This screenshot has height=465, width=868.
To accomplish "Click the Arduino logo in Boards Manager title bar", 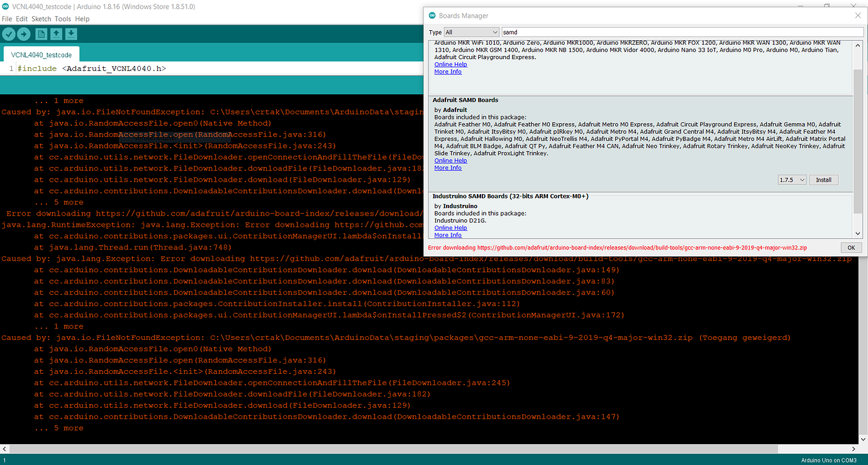I will point(431,15).
